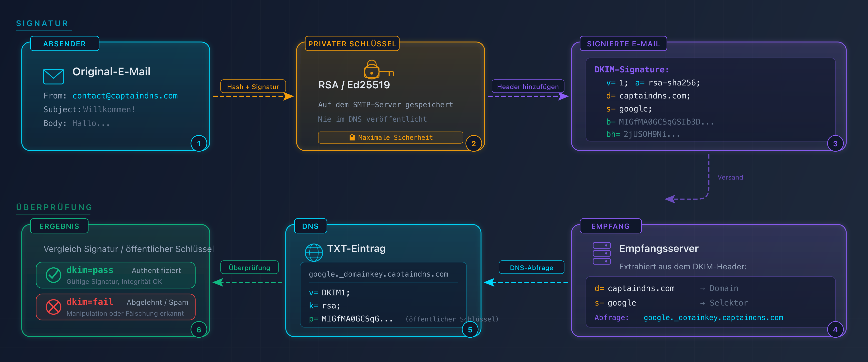Click the orange step indicator numbered 2
Image resolution: width=868 pixels, height=362 pixels.
point(474,143)
